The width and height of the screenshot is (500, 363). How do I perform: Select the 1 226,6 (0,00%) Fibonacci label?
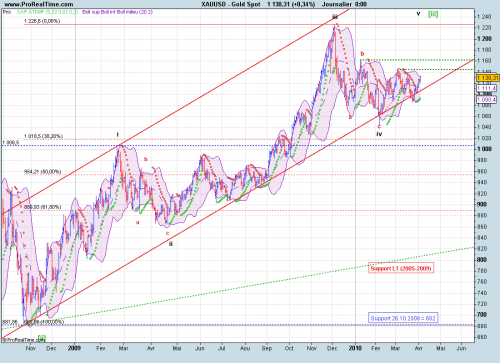[x=42, y=21]
